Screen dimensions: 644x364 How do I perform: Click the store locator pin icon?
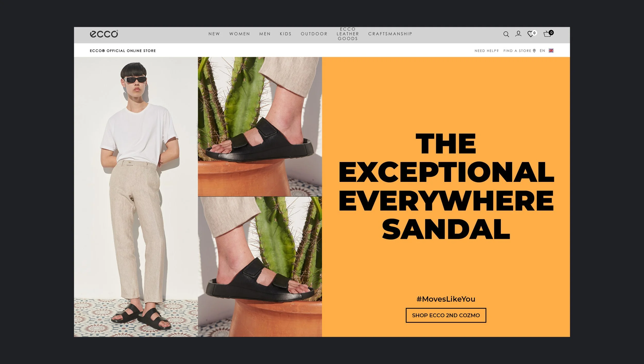534,51
